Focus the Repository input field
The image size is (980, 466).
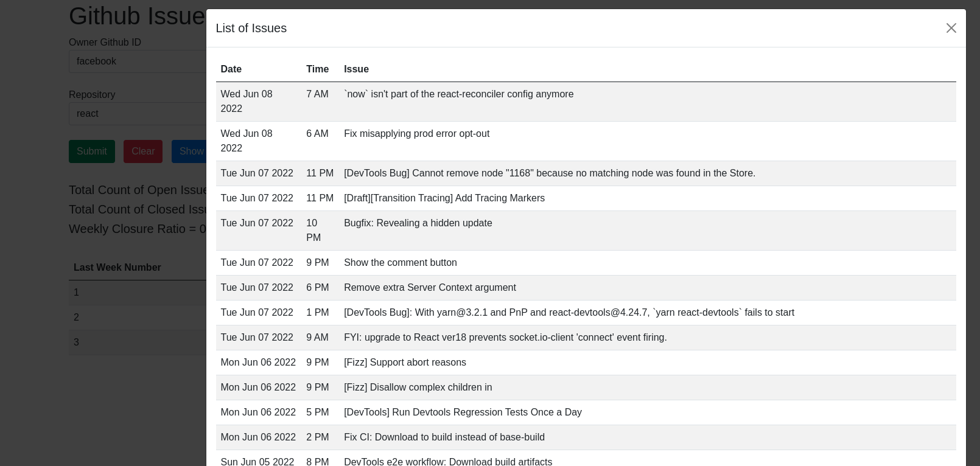138,114
